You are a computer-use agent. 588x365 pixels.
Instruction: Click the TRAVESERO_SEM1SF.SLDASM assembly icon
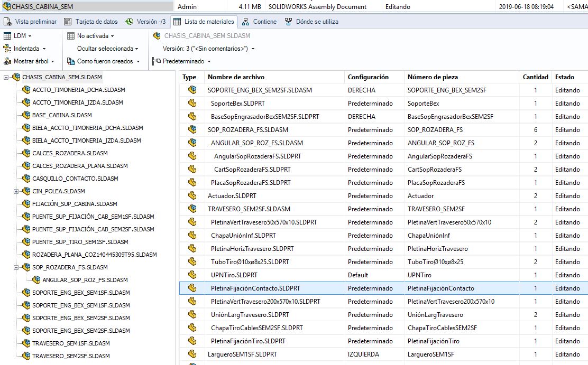[x=26, y=343]
